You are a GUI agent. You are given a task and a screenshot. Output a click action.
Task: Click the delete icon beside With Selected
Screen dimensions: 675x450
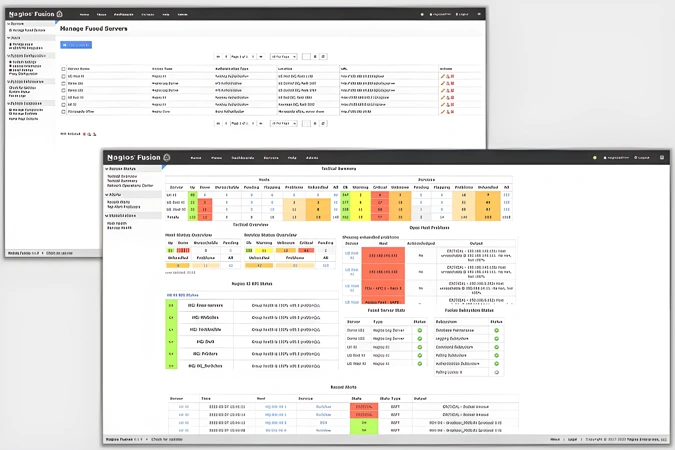tap(84, 134)
